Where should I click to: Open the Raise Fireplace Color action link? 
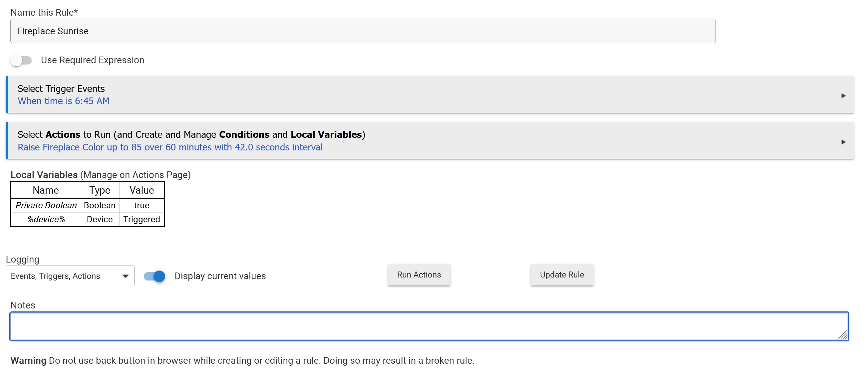pyautogui.click(x=170, y=147)
